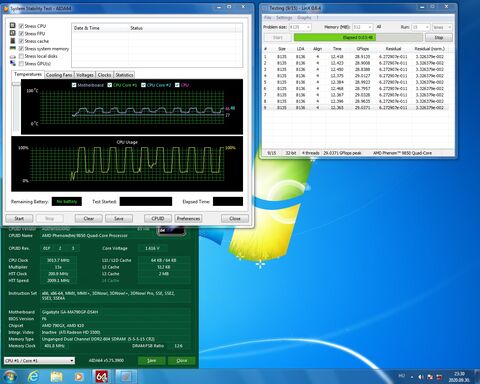
Task: Select result row 1 in LinX table
Action: pyautogui.click(x=355, y=57)
